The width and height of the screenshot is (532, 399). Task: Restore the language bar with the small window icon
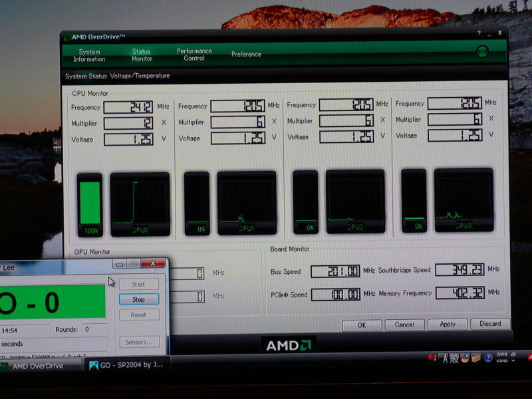[x=513, y=354]
